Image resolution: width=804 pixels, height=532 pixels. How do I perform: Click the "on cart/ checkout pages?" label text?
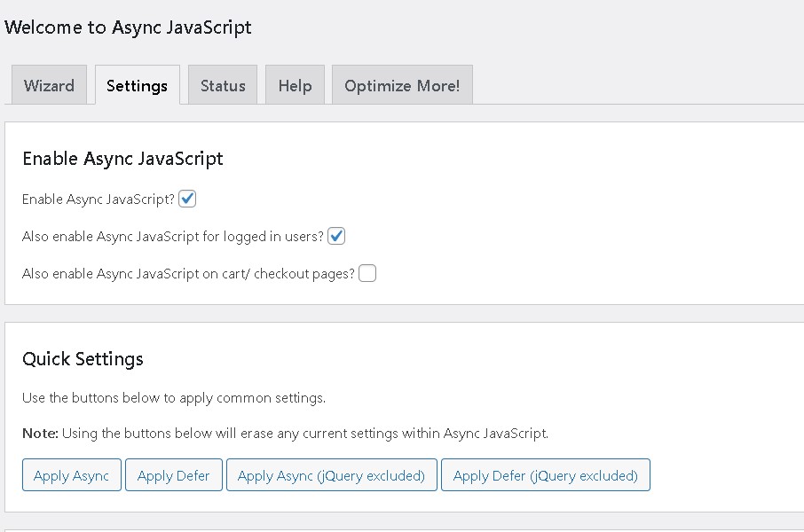pos(284,274)
